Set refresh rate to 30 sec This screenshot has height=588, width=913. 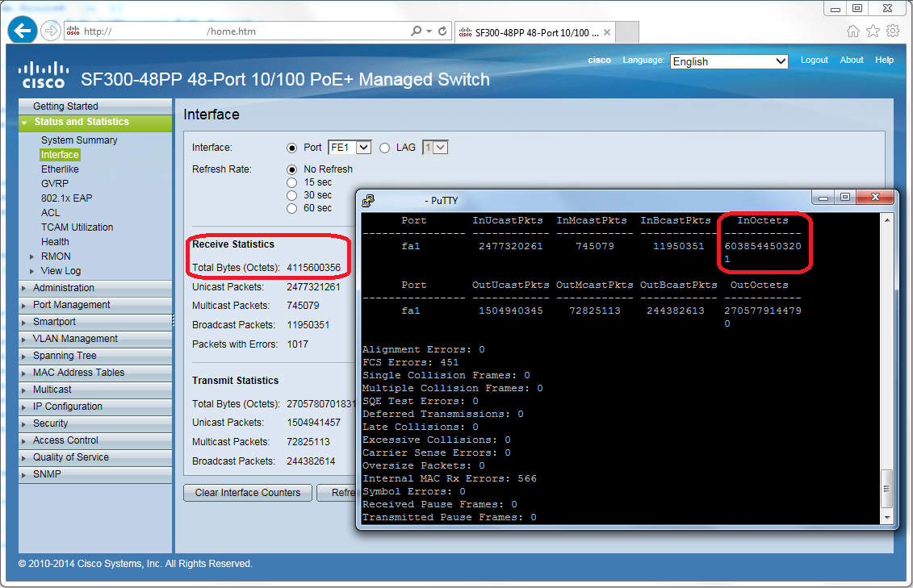point(291,195)
